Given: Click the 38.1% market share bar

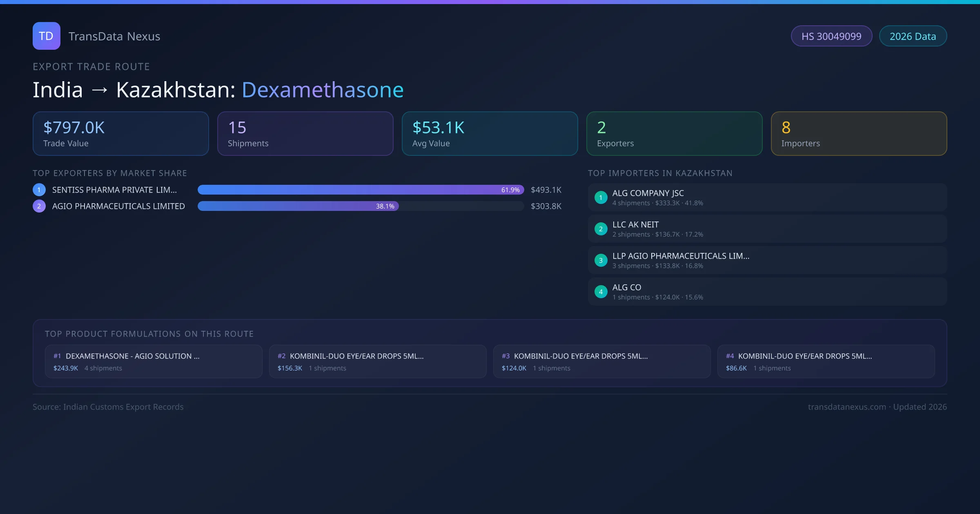Looking at the screenshot, I should click(298, 206).
